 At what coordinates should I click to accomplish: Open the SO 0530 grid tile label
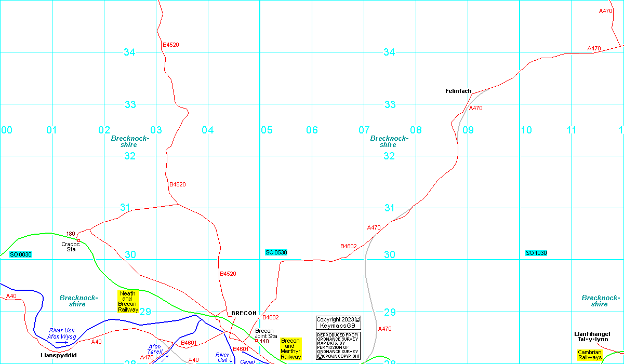pyautogui.click(x=276, y=252)
